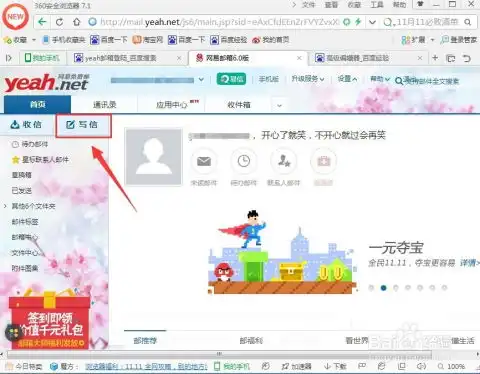Click the tab list window icon
480x374 pixels.
(x=451, y=58)
